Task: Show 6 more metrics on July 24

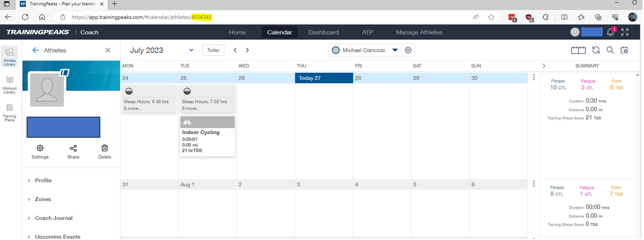Action: click(x=133, y=109)
